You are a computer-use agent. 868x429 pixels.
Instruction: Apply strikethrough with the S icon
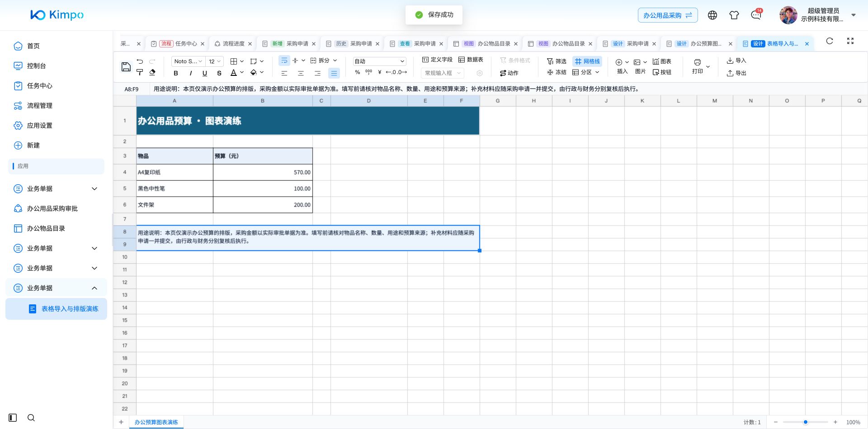tap(219, 73)
